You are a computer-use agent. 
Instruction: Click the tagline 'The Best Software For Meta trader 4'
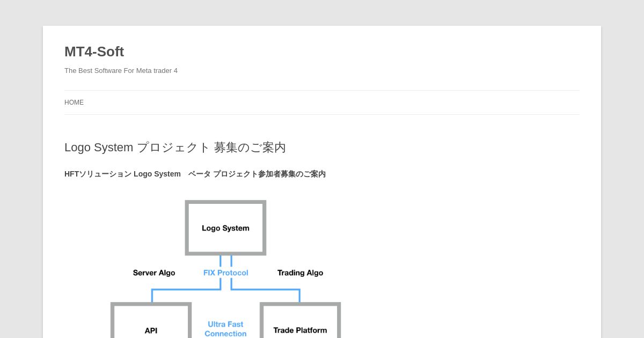(x=121, y=70)
